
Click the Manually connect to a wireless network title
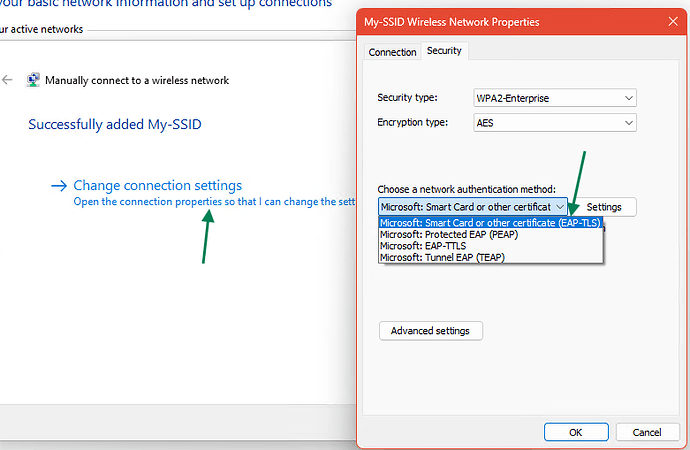click(137, 80)
